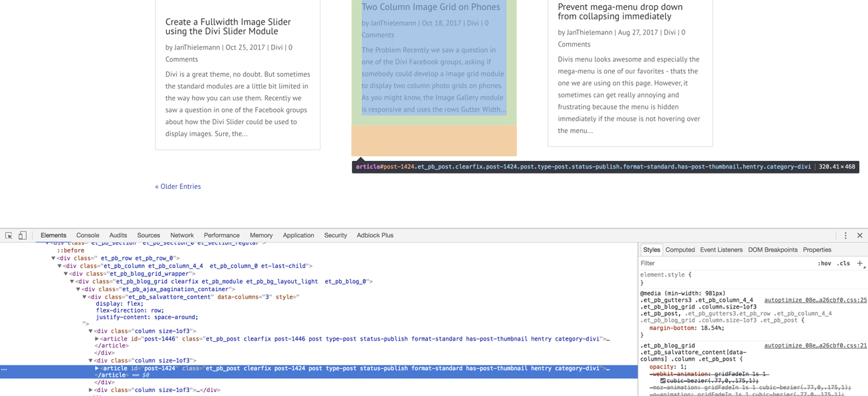
Task: Switch to the Console tab
Action: point(87,236)
